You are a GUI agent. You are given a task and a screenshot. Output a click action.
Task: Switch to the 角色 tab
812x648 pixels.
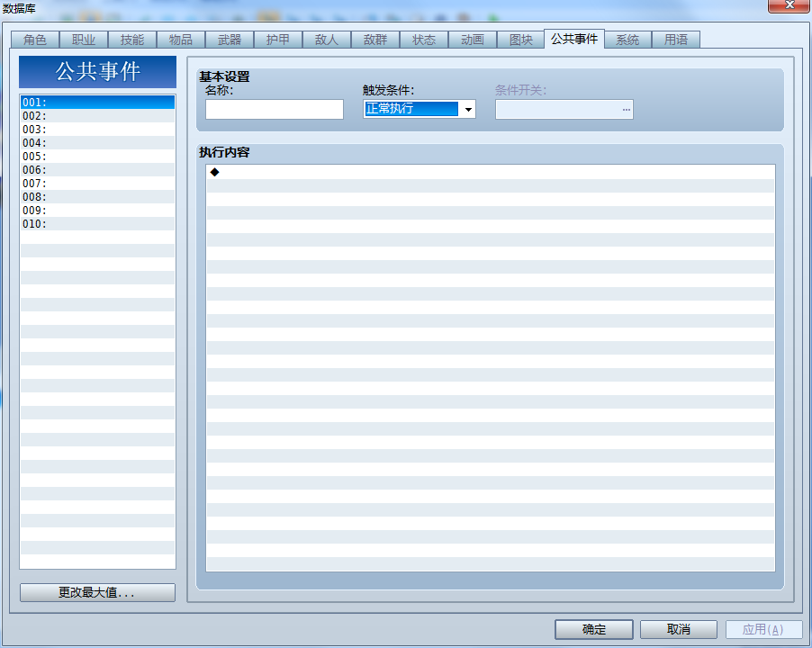click(35, 40)
